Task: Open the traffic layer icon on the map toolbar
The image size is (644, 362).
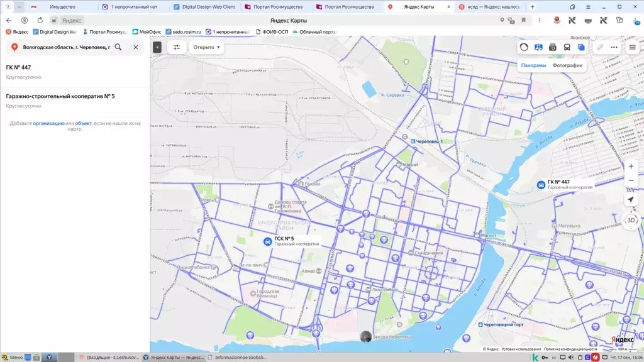Action: 524,47
